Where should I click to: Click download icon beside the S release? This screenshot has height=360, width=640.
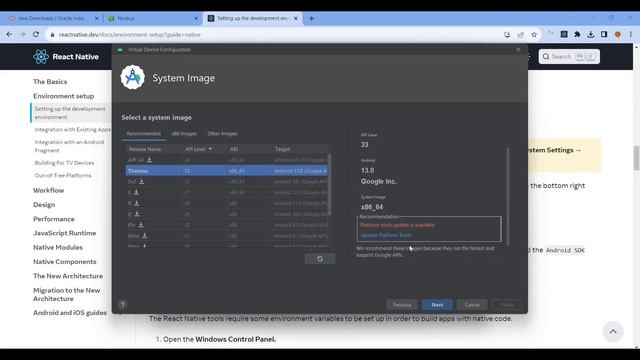click(x=136, y=192)
